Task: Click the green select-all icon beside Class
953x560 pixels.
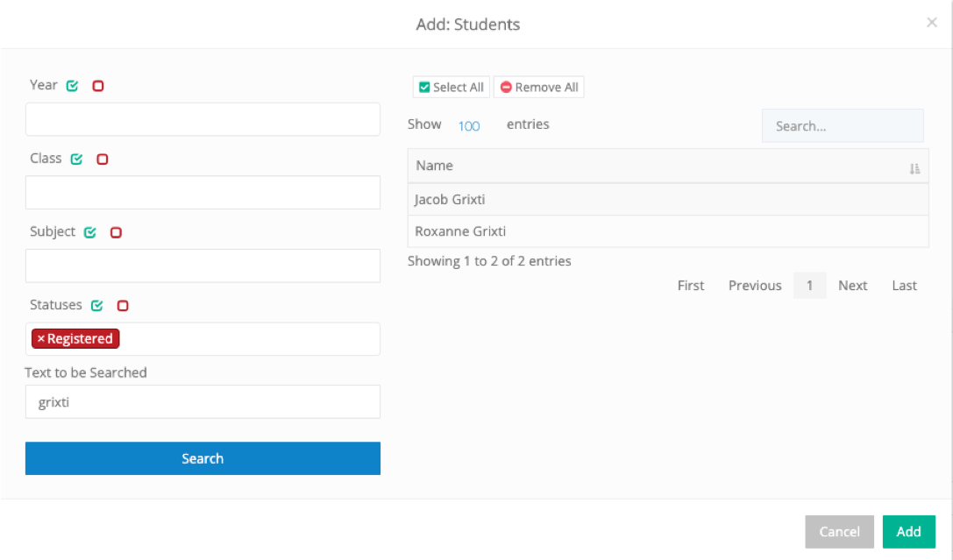Action: [75, 159]
